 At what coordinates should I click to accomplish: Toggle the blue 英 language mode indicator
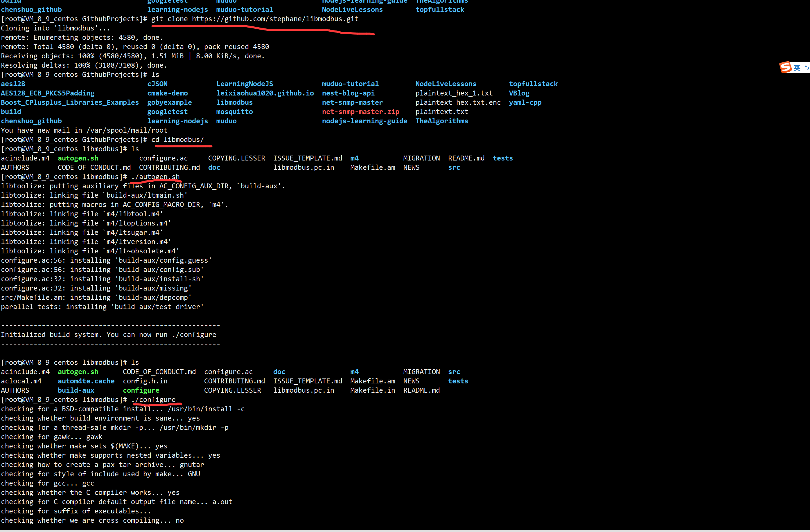(797, 68)
